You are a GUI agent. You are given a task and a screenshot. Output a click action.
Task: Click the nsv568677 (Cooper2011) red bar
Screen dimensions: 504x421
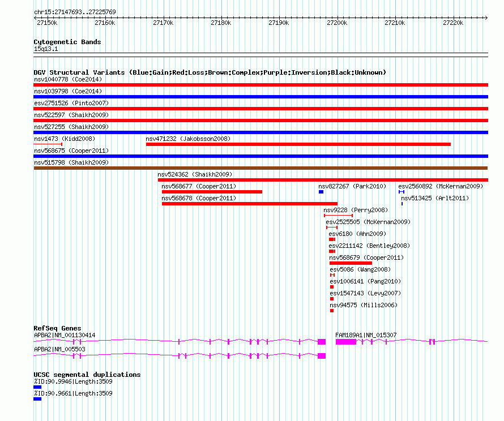(x=212, y=192)
